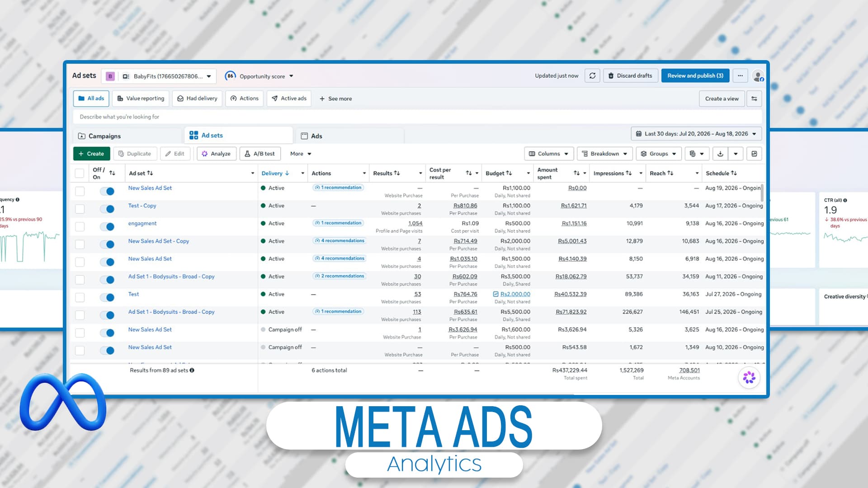Click the Analyze sparkle button
The image size is (868, 488).
pos(216,154)
